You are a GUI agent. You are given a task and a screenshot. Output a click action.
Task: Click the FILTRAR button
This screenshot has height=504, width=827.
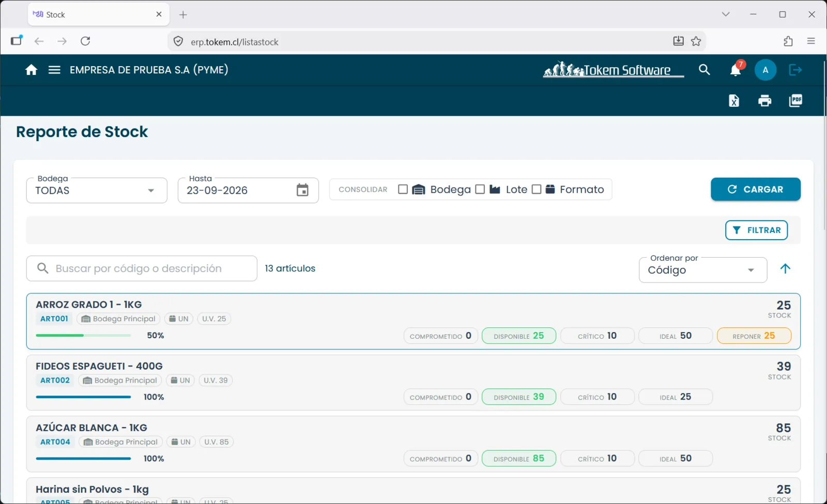pos(757,230)
